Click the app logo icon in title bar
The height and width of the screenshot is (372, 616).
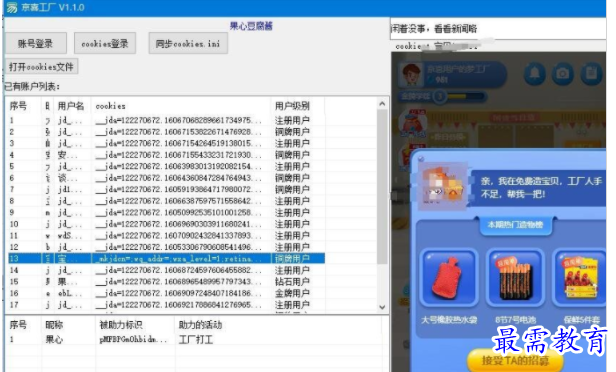point(12,7)
